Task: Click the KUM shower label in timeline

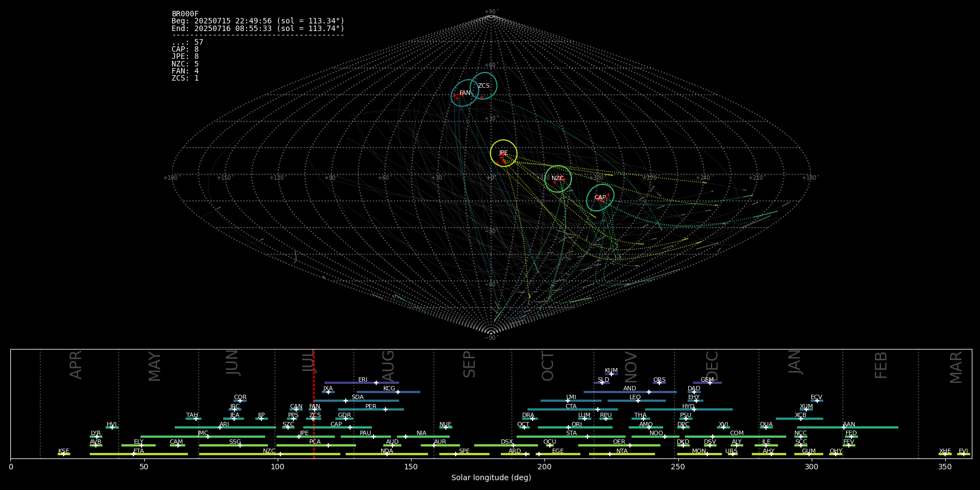Action: pyautogui.click(x=611, y=371)
